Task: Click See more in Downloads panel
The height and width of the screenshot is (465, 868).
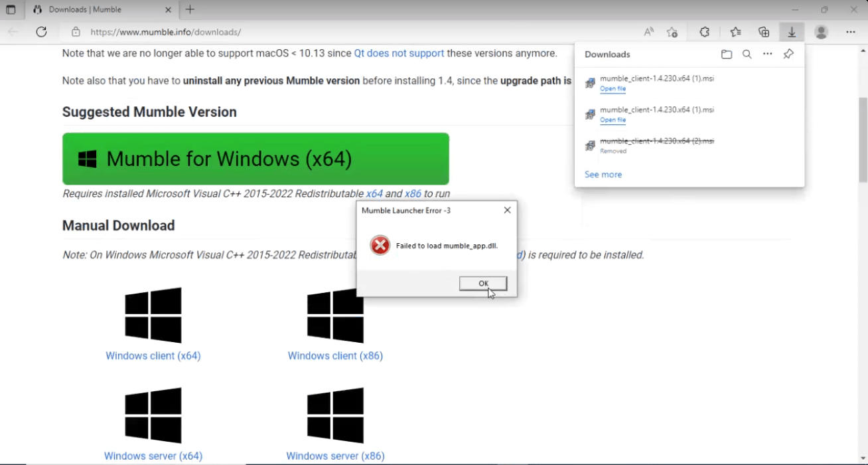Action: click(603, 174)
